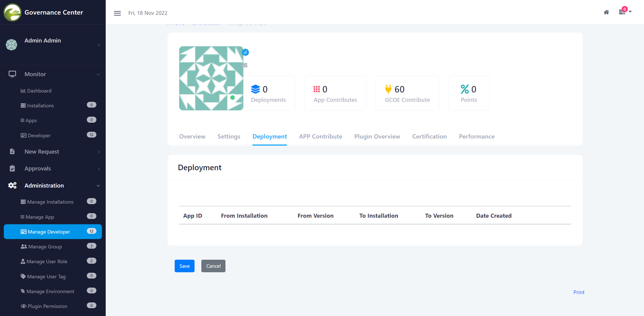Screen dimensions: 644x316
Task: Open the Certification tab
Action: click(x=429, y=137)
